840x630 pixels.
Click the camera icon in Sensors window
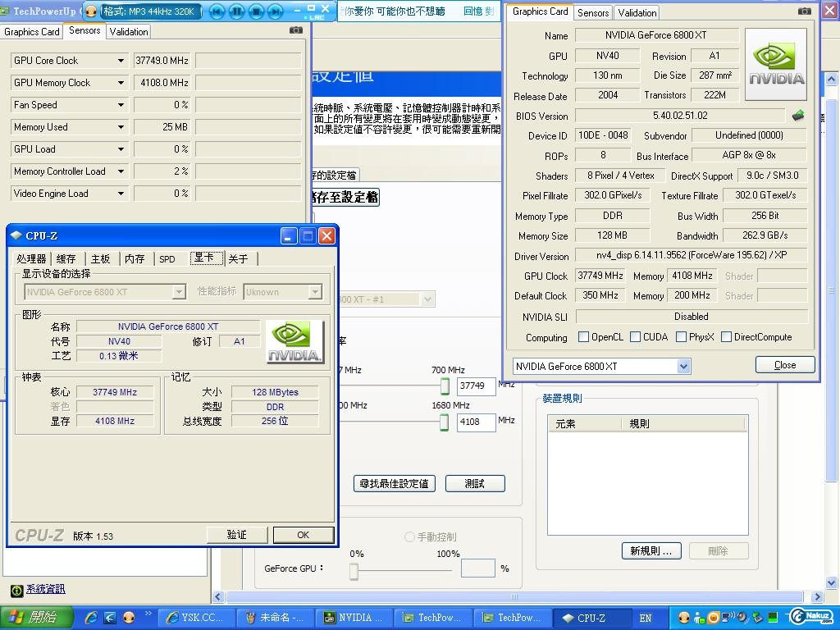[x=295, y=30]
